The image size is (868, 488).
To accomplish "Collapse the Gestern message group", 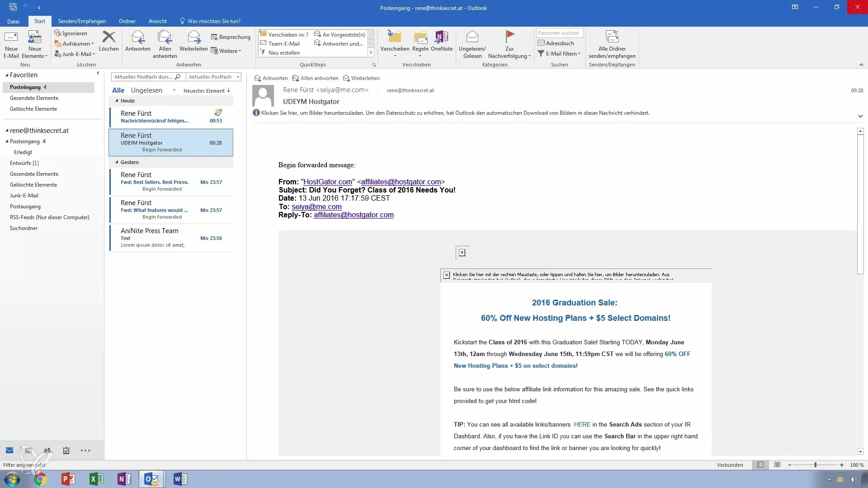I will click(x=117, y=162).
